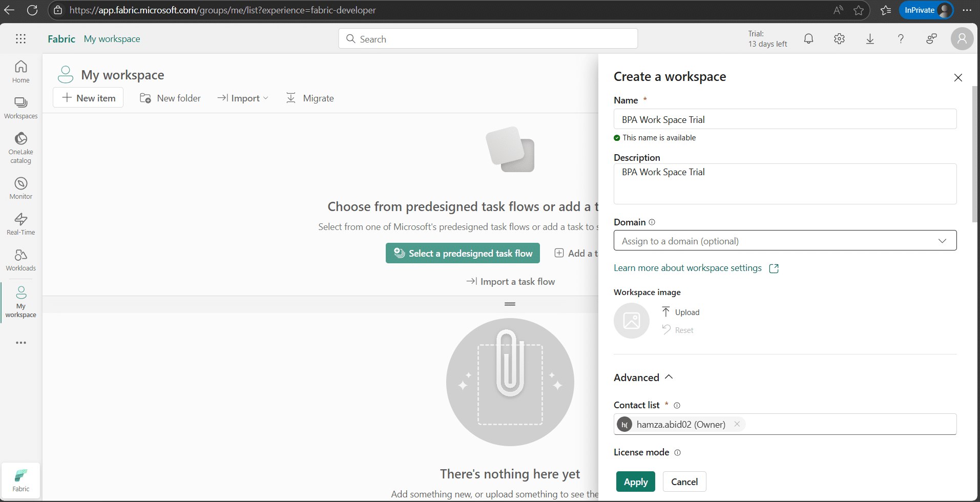This screenshot has width=980, height=502.
Task: Click the download arrow icon in header
Action: pyautogui.click(x=870, y=39)
